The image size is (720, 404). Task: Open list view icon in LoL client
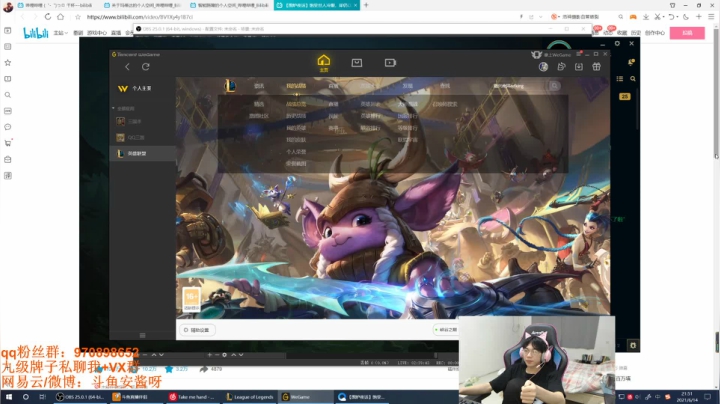pos(619,79)
